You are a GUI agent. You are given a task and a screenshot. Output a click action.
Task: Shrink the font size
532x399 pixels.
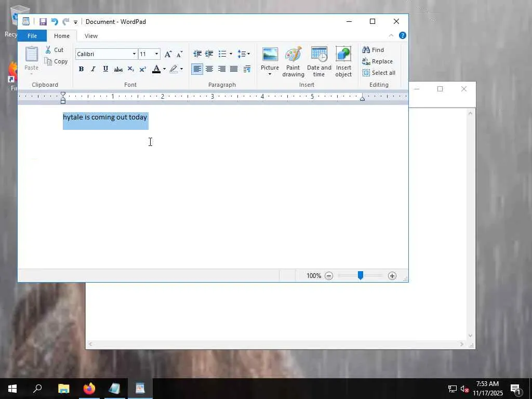(x=179, y=54)
